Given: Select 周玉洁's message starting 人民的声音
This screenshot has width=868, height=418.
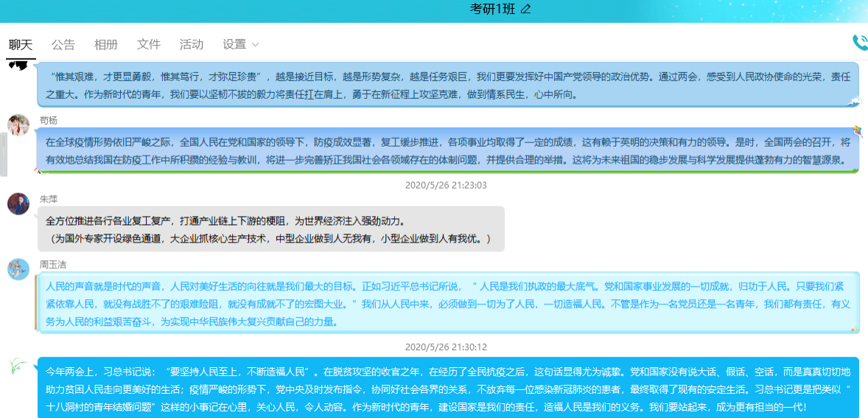Looking at the screenshot, I should click(x=449, y=304).
